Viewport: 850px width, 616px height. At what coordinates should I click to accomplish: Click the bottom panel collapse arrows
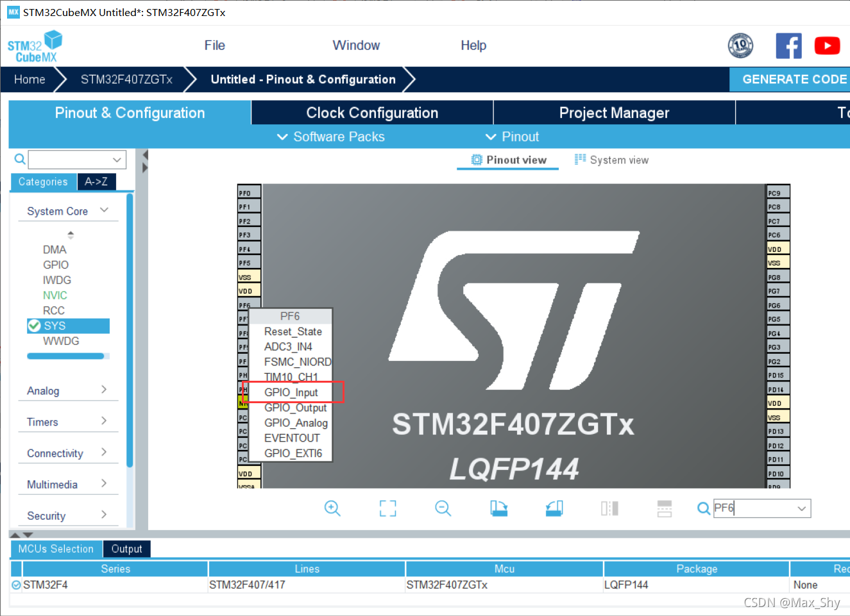tap(21, 534)
